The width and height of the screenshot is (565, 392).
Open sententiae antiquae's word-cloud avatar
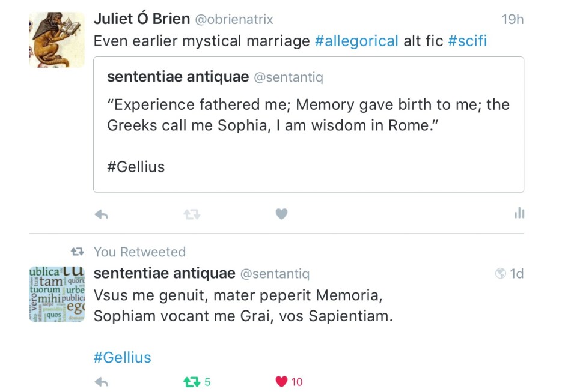tap(57, 294)
